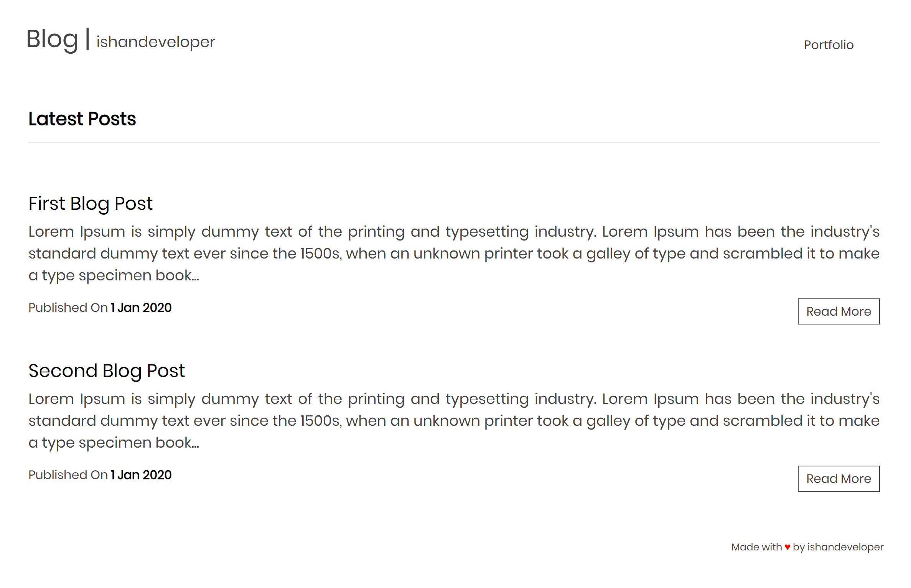The height and width of the screenshot is (588, 911).
Task: Click Read More for Second Blog Post
Action: click(x=839, y=479)
